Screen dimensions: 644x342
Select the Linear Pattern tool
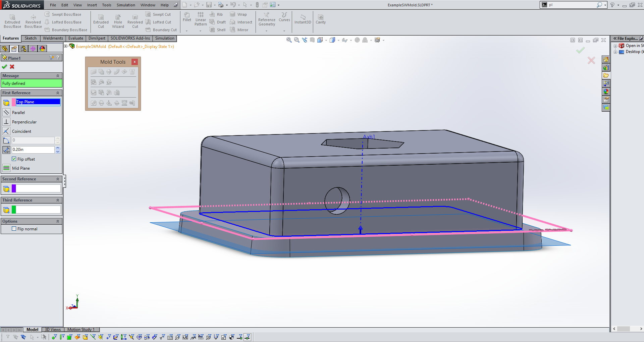tap(201, 19)
